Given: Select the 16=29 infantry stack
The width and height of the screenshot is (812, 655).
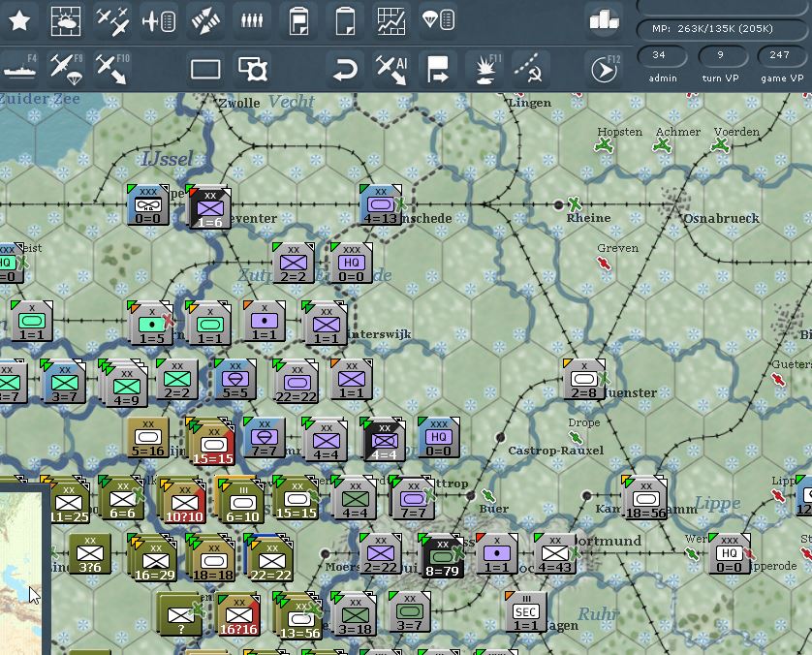Looking at the screenshot, I should (154, 559).
